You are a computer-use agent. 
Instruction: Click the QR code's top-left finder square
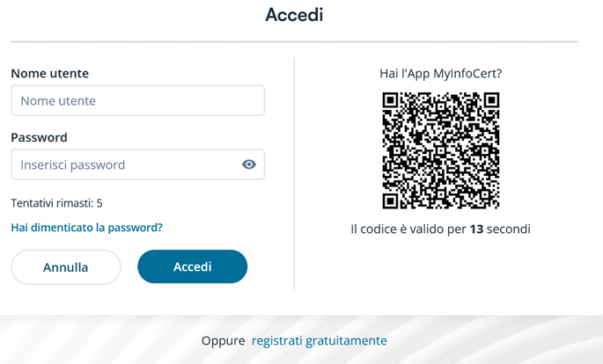(390, 100)
